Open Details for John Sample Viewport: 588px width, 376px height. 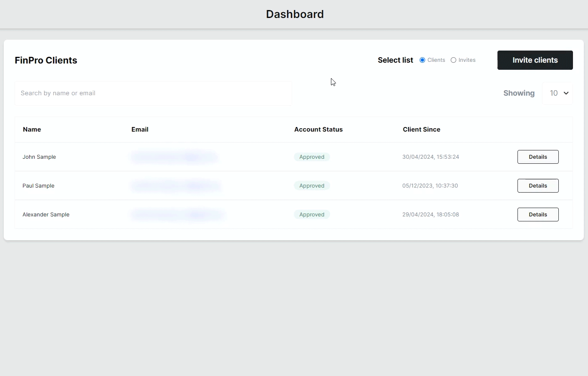[538, 157]
